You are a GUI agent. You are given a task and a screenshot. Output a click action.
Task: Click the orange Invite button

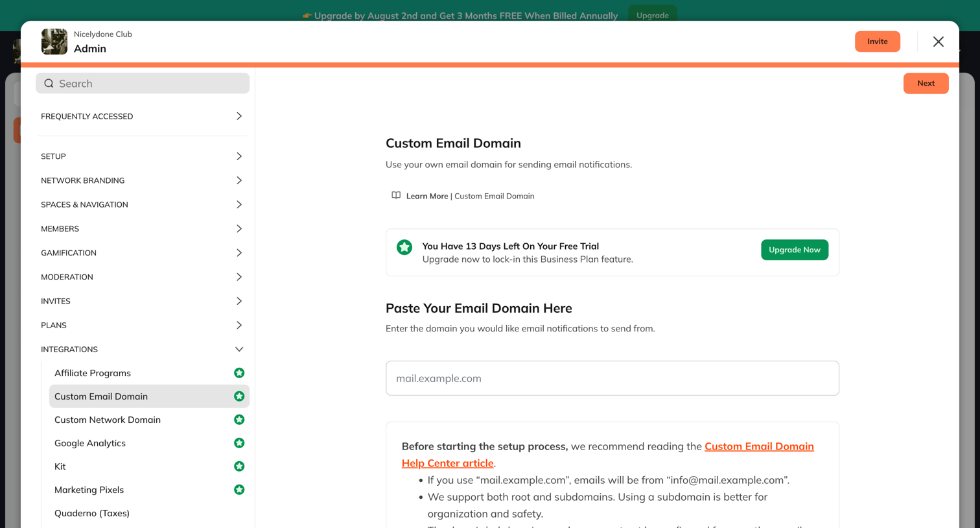877,42
